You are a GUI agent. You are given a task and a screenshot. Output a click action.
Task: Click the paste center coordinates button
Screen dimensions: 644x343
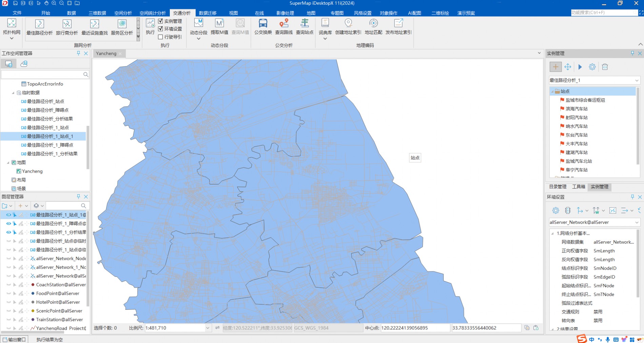536,328
